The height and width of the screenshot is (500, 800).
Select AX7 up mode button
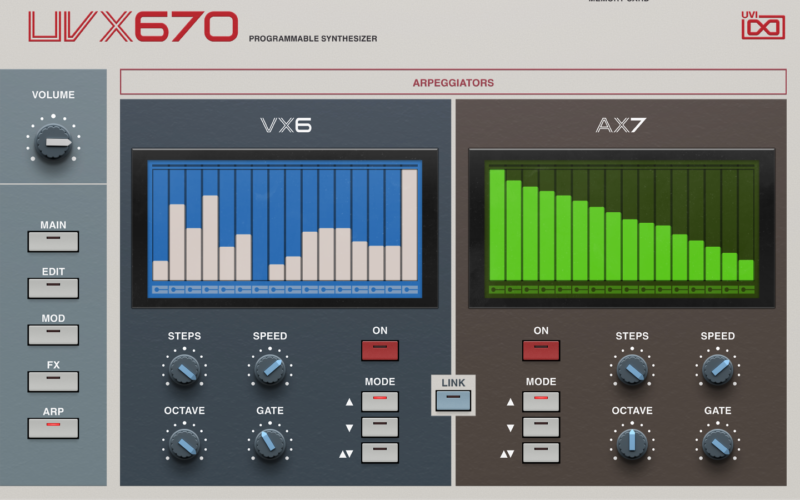click(541, 402)
